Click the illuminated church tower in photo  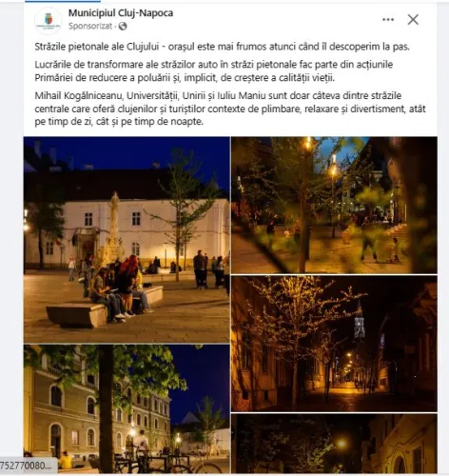tap(360, 321)
